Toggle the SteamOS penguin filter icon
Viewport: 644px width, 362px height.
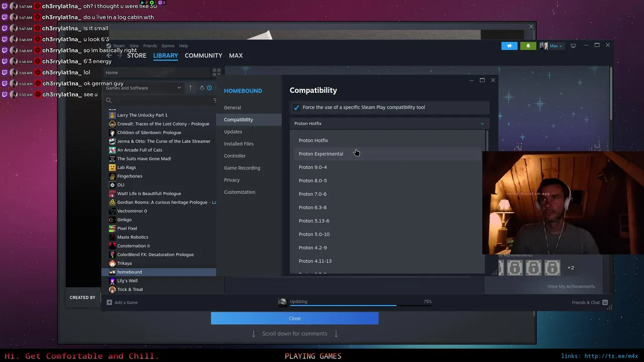coord(202,88)
